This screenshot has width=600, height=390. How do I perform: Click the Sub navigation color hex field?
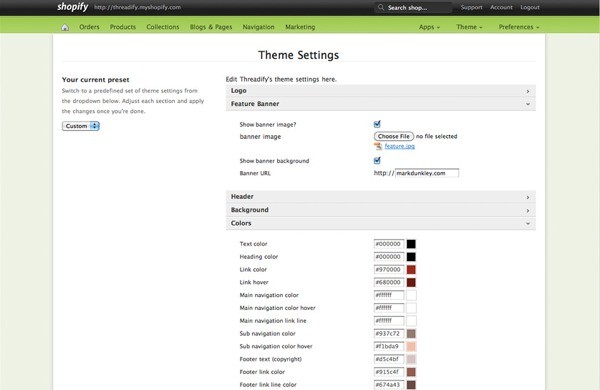[x=389, y=334]
